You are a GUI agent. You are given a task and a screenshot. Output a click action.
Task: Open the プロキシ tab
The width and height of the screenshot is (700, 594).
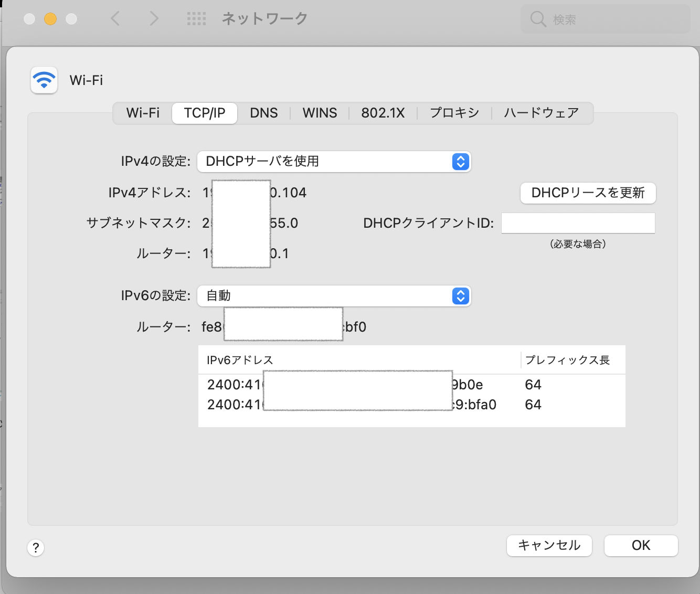(x=454, y=113)
